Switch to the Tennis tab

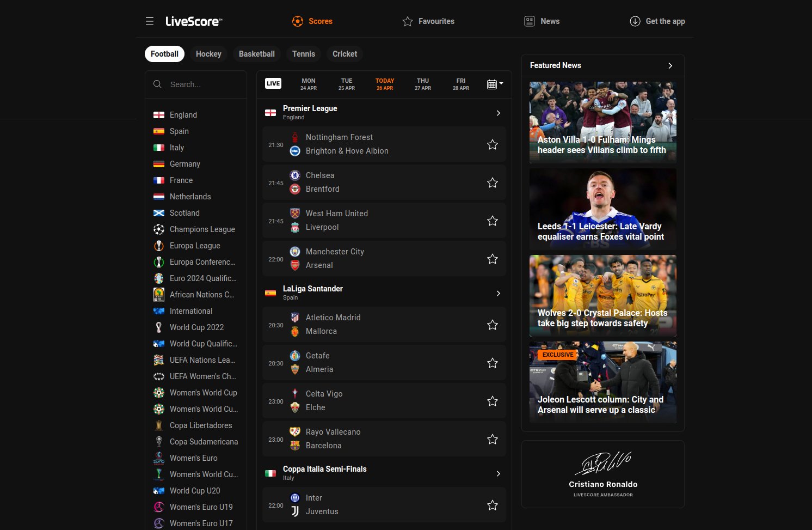(303, 54)
